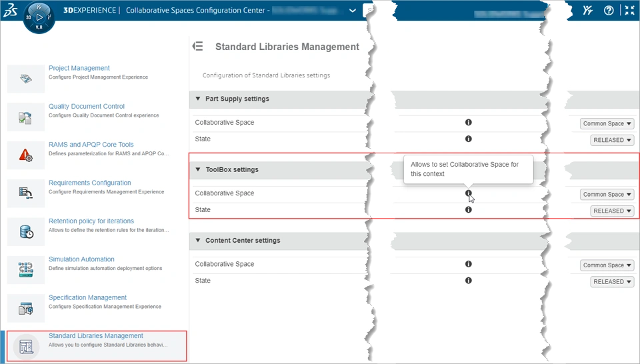The width and height of the screenshot is (640, 364).
Task: Open Content Center RELEASED state dropdown
Action: (612, 282)
